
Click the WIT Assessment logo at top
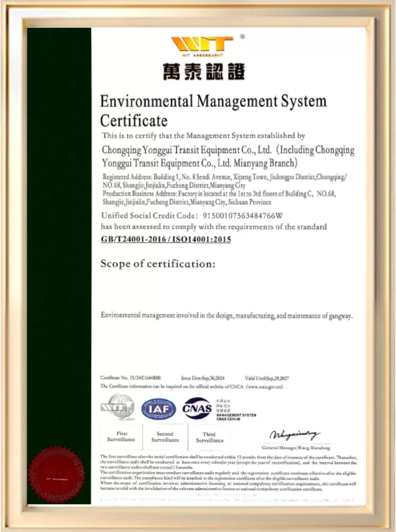pyautogui.click(x=202, y=47)
